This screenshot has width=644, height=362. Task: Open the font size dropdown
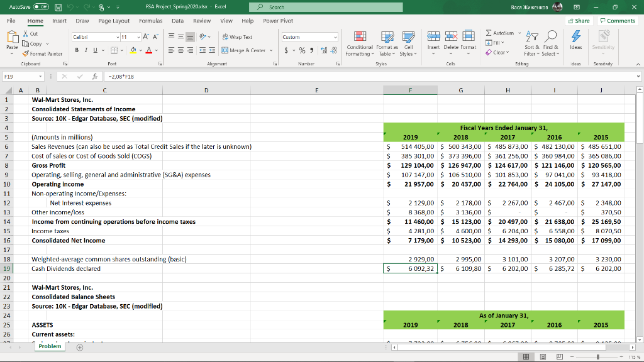[x=138, y=37]
